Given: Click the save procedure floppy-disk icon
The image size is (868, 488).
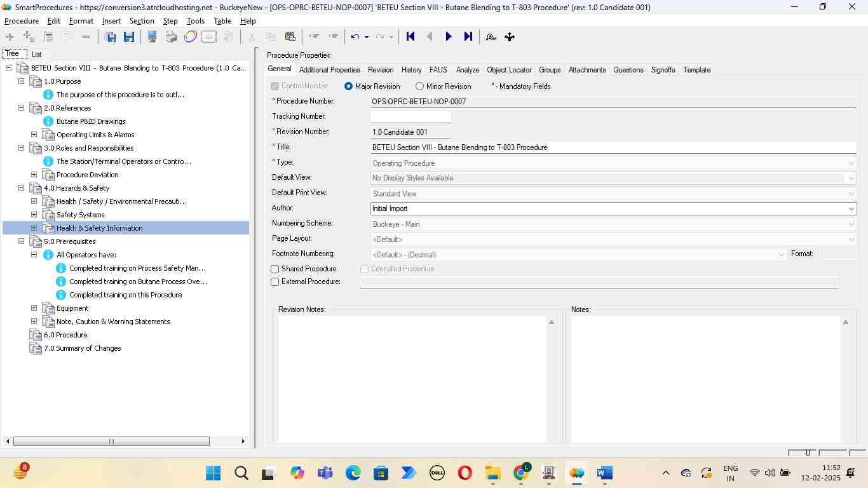Looking at the screenshot, I should 129,37.
